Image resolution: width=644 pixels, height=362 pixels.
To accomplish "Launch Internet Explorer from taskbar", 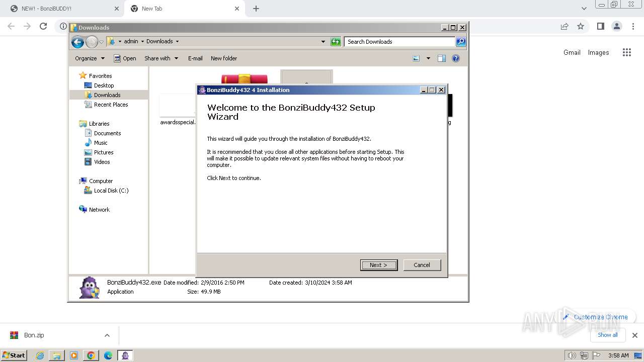I will [x=40, y=355].
